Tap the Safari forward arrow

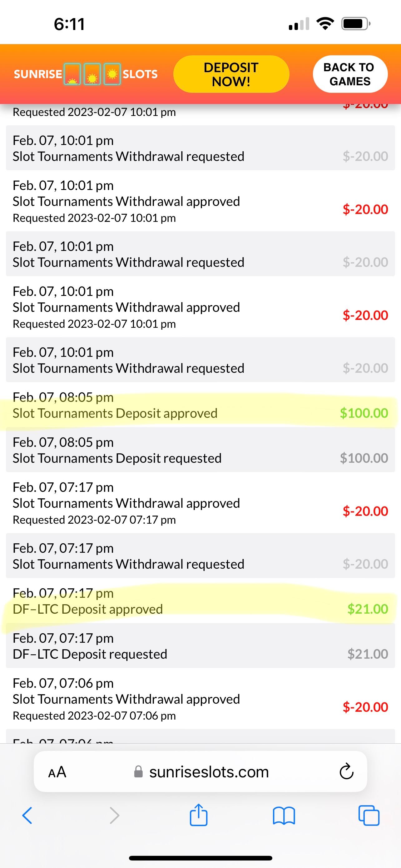point(115,816)
